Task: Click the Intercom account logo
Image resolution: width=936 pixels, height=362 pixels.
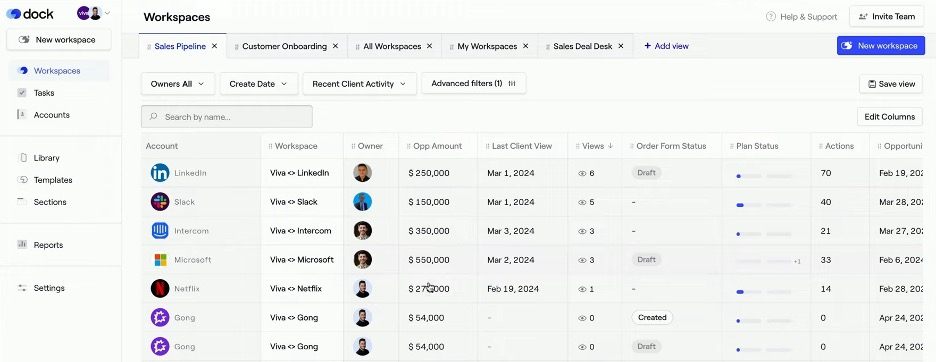Action: [160, 231]
